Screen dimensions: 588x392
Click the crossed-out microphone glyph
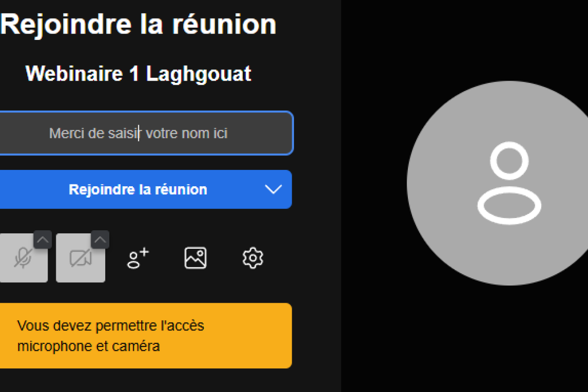coord(22,258)
